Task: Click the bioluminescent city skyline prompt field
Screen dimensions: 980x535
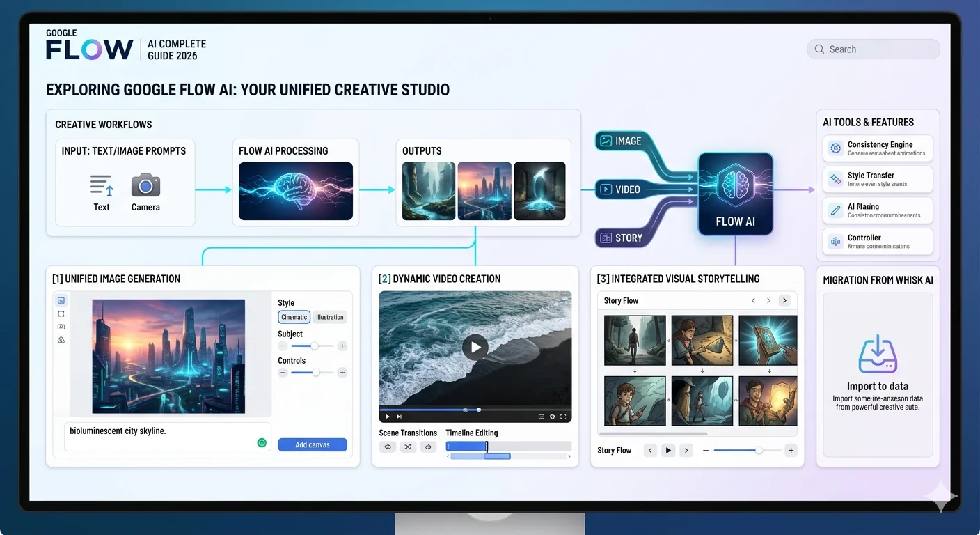Action: [x=168, y=437]
